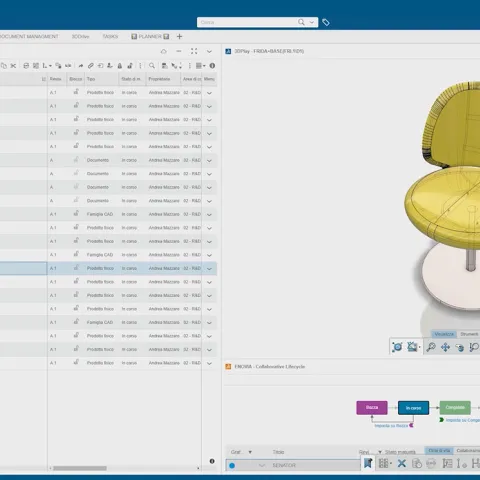Toggle lock icon in last table row
The height and width of the screenshot is (480, 480).
pos(76,362)
